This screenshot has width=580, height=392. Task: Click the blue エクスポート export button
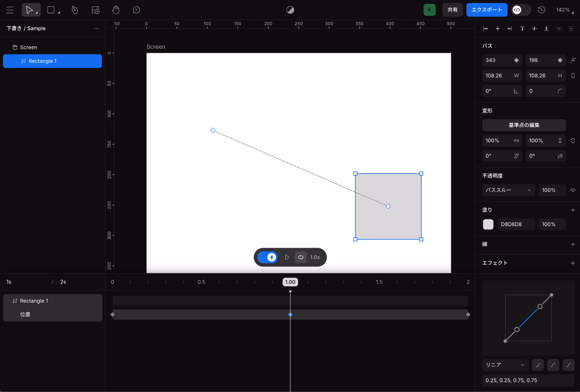click(x=487, y=10)
